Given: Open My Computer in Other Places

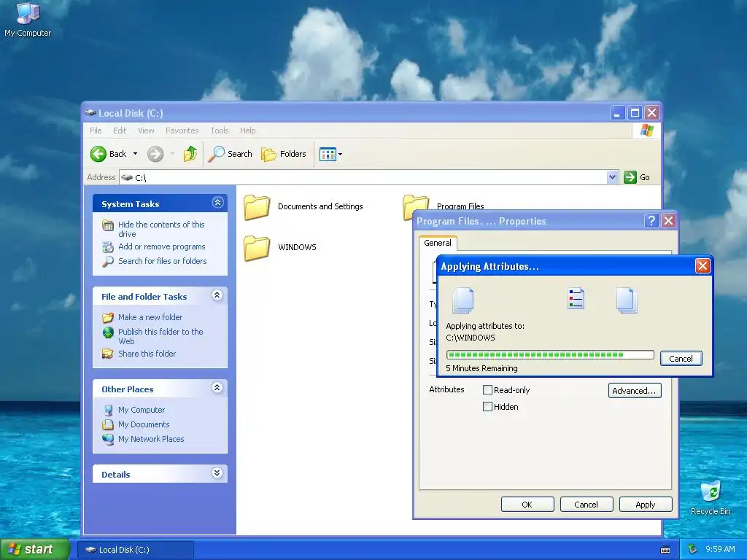Looking at the screenshot, I should [142, 410].
